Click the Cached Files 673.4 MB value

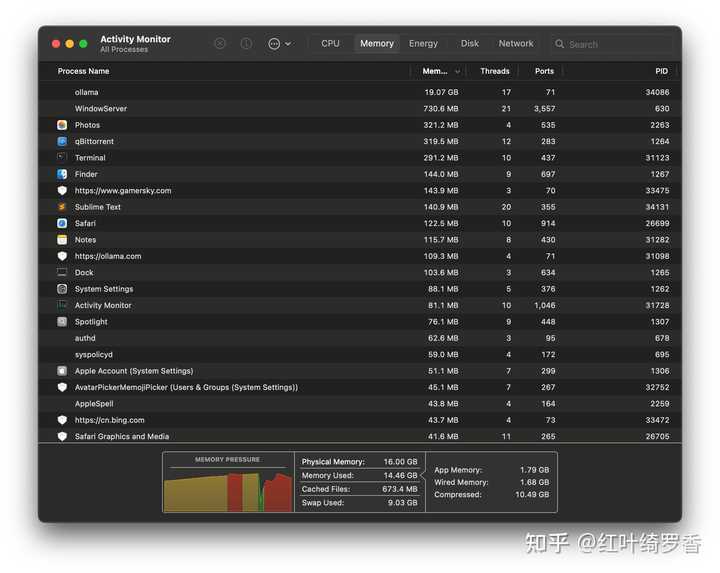(x=399, y=489)
